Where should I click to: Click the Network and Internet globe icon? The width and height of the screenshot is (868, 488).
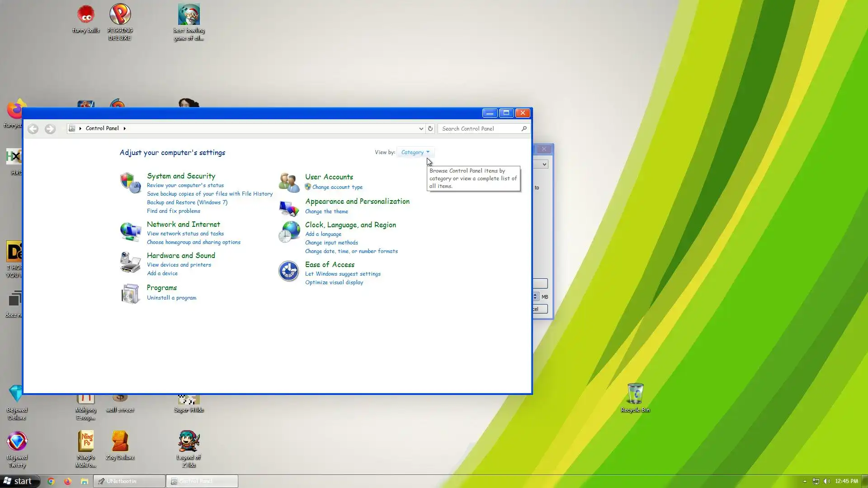pyautogui.click(x=130, y=232)
